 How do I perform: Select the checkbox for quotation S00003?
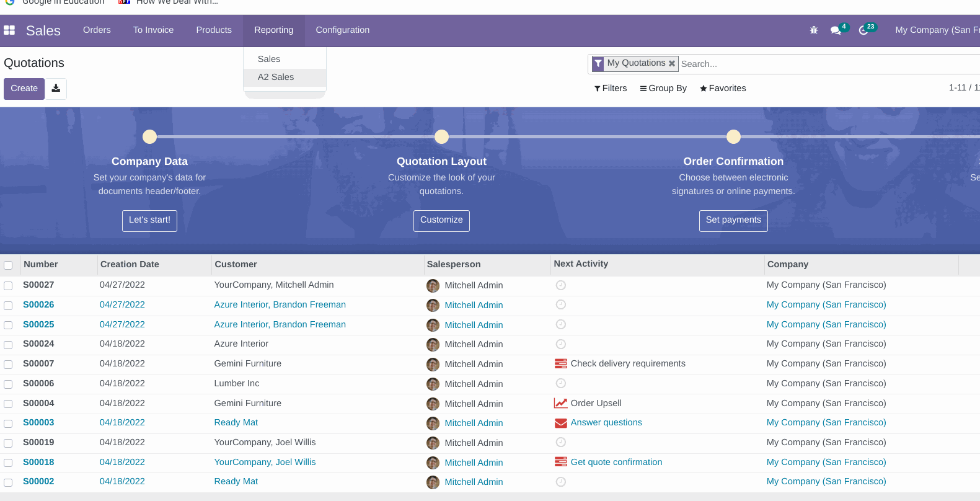point(8,423)
